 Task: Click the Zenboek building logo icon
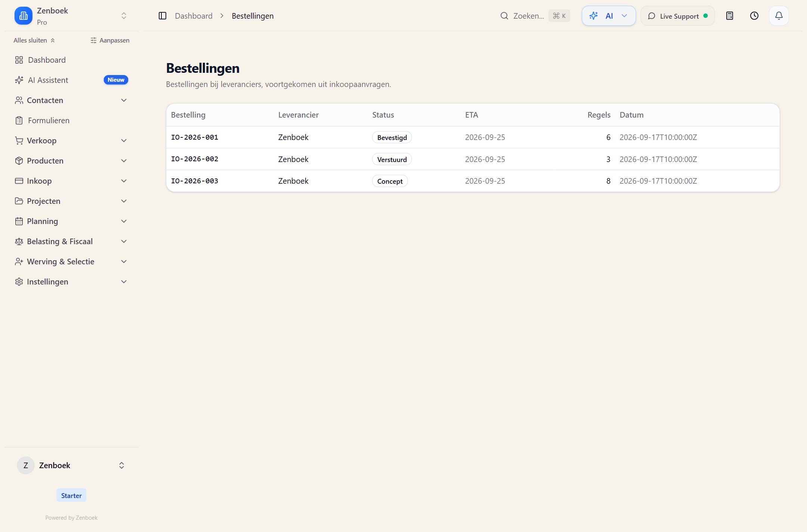(23, 16)
